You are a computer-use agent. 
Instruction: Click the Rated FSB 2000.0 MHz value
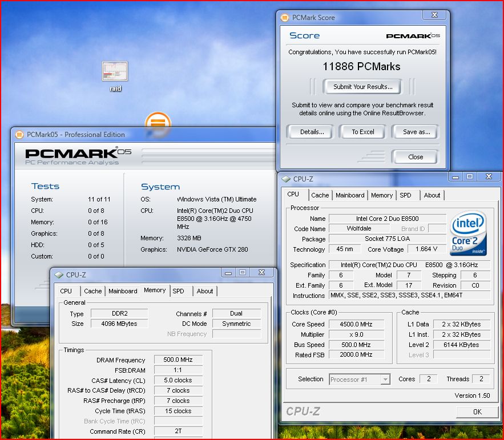(356, 355)
